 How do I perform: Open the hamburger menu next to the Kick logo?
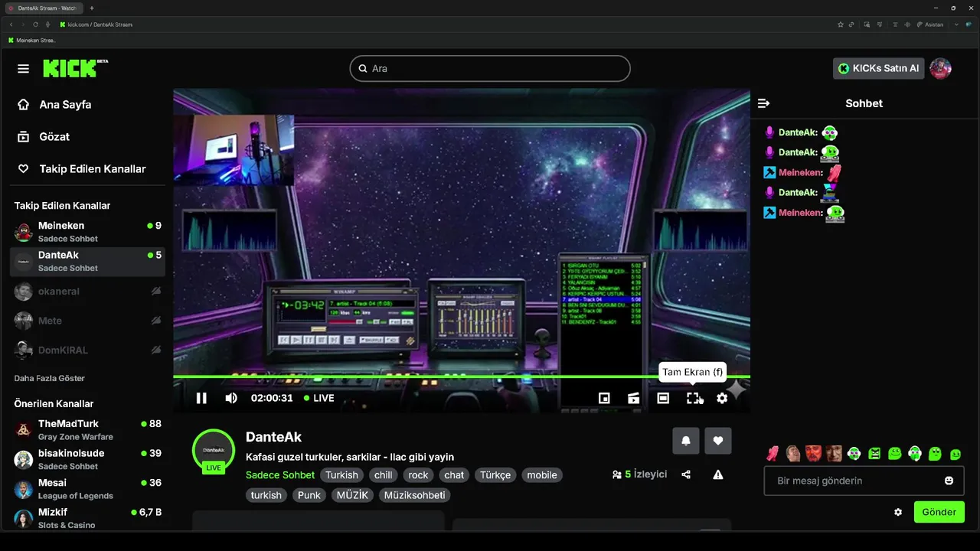23,69
